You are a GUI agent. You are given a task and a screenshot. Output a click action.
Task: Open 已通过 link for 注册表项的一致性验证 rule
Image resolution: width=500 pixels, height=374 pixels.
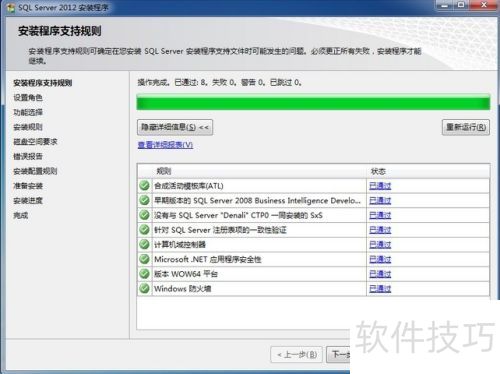[380, 230]
